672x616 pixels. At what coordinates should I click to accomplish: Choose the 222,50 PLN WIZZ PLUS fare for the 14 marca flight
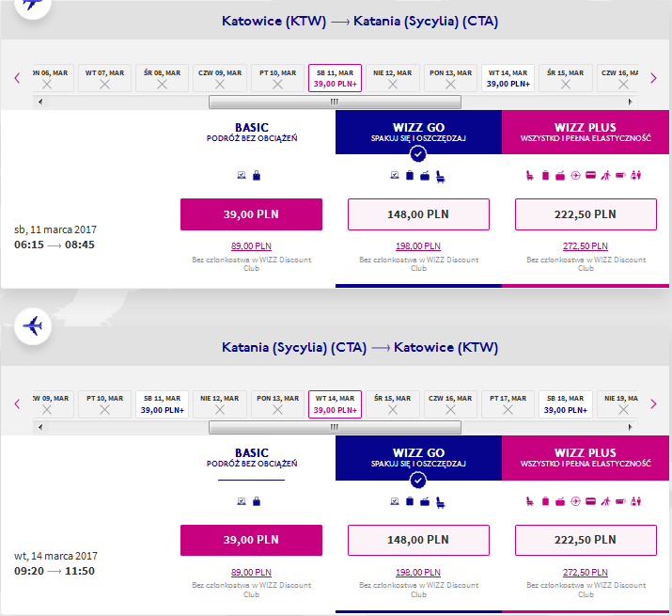[586, 540]
